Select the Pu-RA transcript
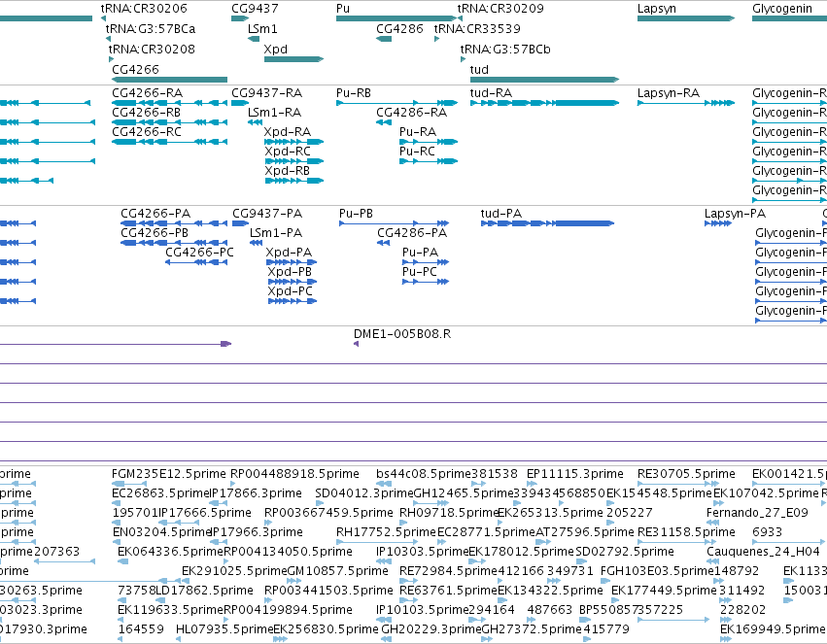The image size is (827, 644). click(x=429, y=142)
